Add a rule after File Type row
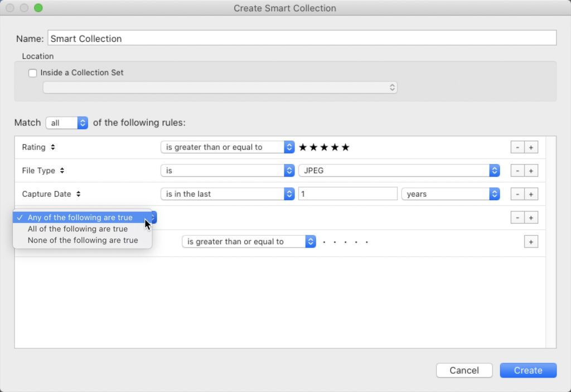Screen dimensions: 571x392 click(531, 171)
